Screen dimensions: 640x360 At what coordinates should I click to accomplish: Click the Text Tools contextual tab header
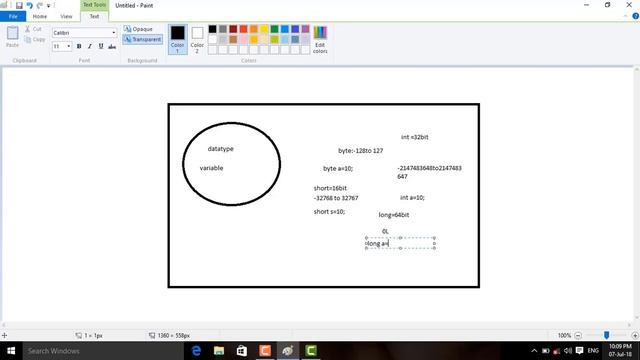(94, 5)
